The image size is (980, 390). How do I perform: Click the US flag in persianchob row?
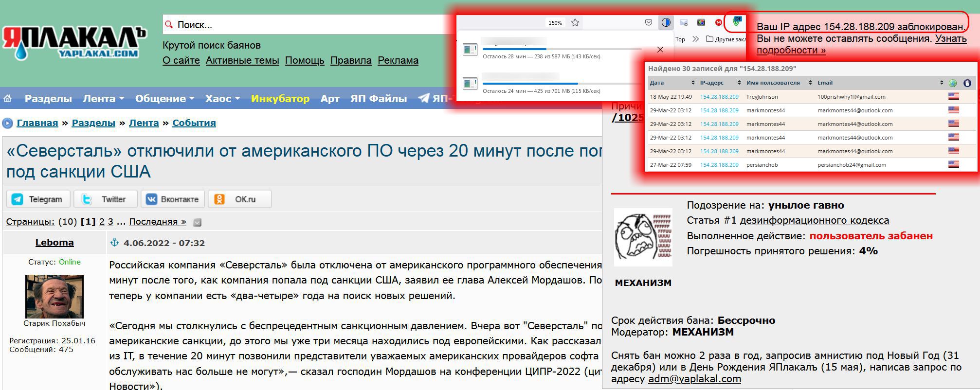pos(954,164)
